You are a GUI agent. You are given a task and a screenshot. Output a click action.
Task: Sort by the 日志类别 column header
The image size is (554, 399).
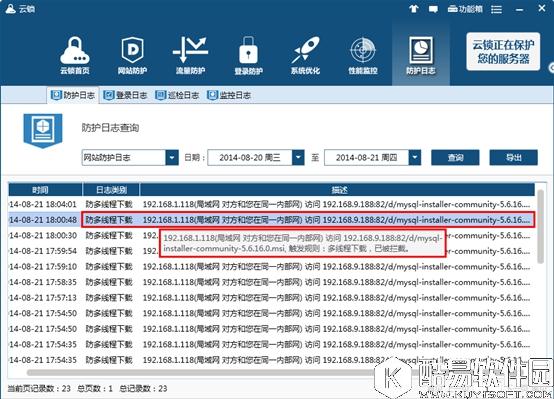click(x=111, y=190)
